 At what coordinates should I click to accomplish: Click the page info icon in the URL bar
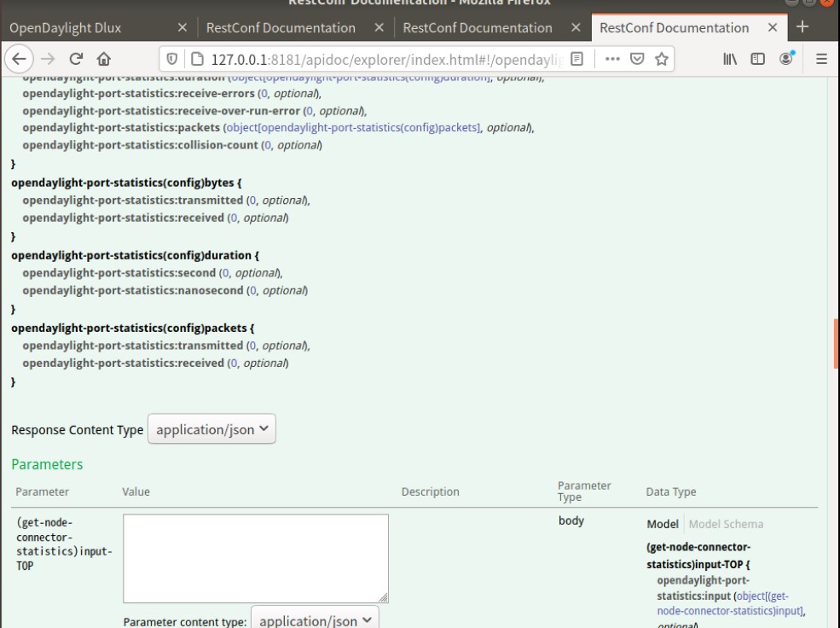coord(197,59)
